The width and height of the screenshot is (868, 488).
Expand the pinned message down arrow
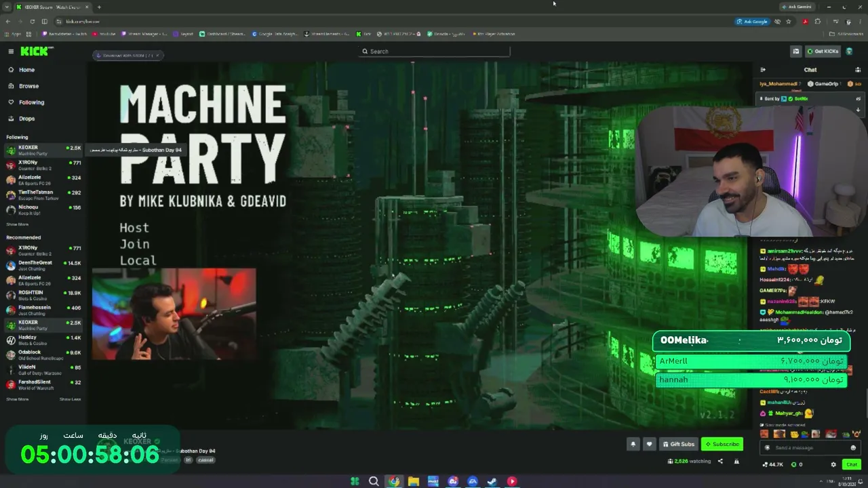tap(858, 110)
